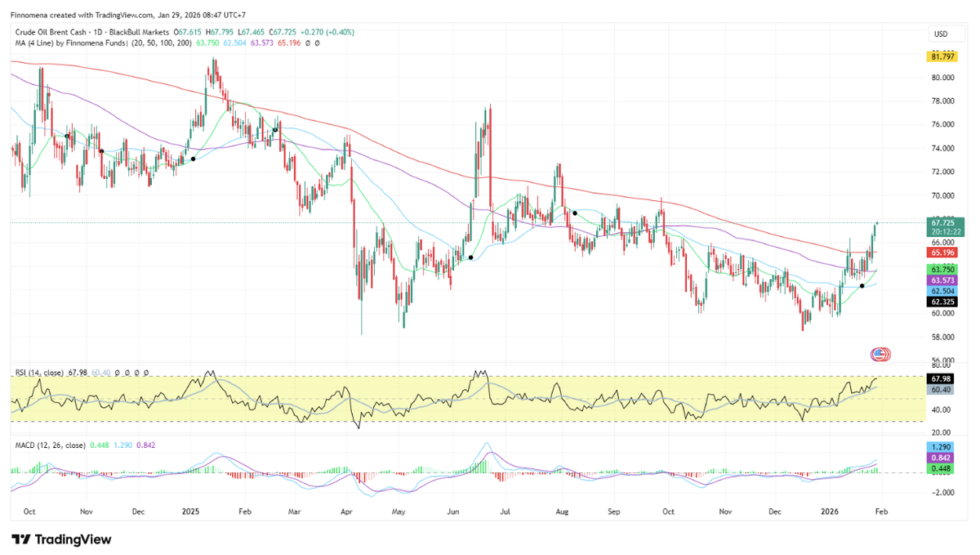This screenshot has height=555, width=980.
Task: Click the TradingView logo at bottom left
Action: coord(61,539)
